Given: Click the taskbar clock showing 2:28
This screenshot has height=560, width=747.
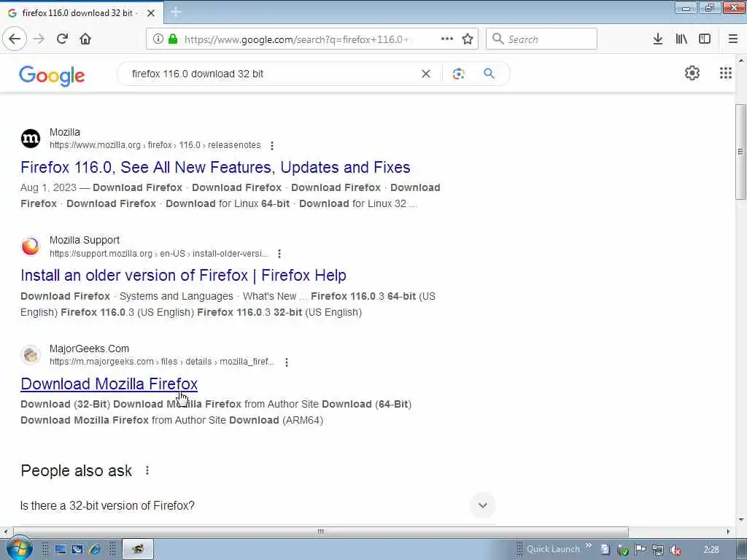Looking at the screenshot, I should [x=711, y=550].
